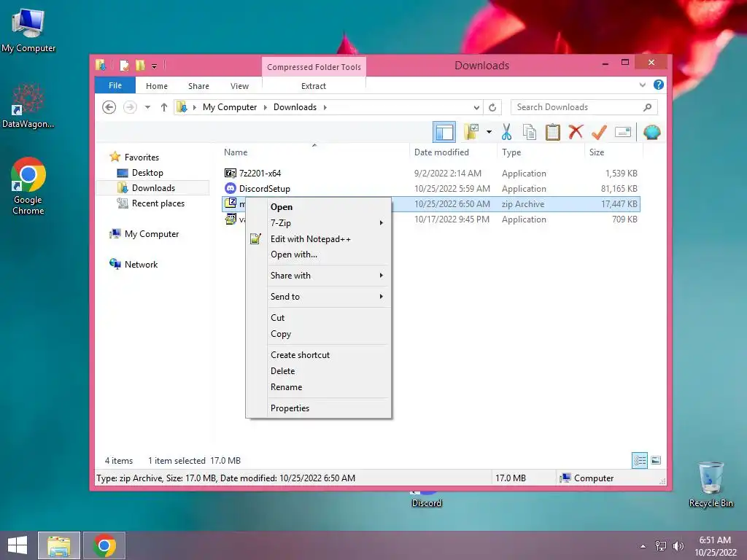
Task: Choose Rename from the context menu
Action: coord(318,386)
